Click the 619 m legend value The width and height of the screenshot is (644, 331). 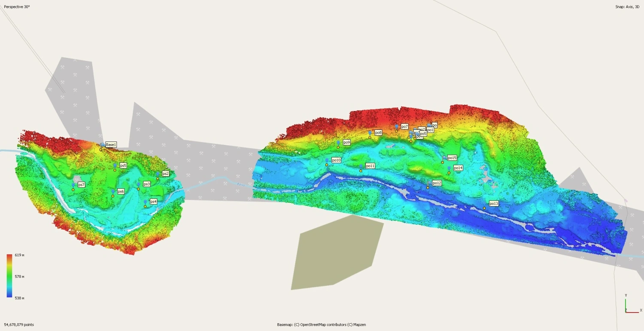pos(19,255)
